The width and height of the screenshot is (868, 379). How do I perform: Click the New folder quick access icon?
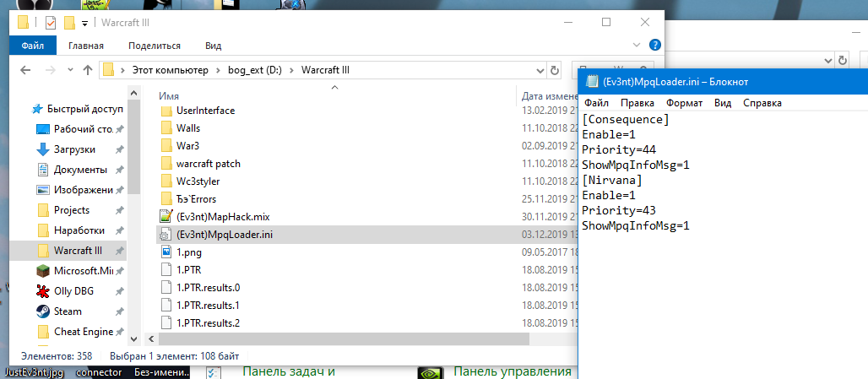pos(69,23)
